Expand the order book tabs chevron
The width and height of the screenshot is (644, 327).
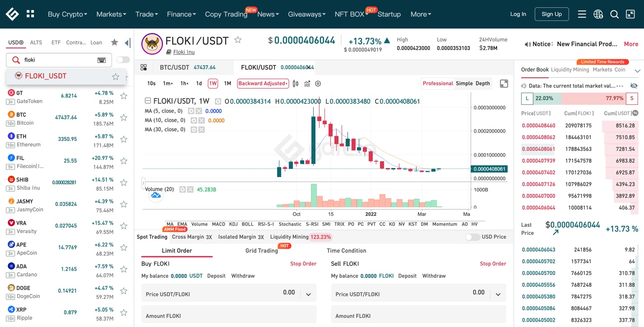(637, 71)
